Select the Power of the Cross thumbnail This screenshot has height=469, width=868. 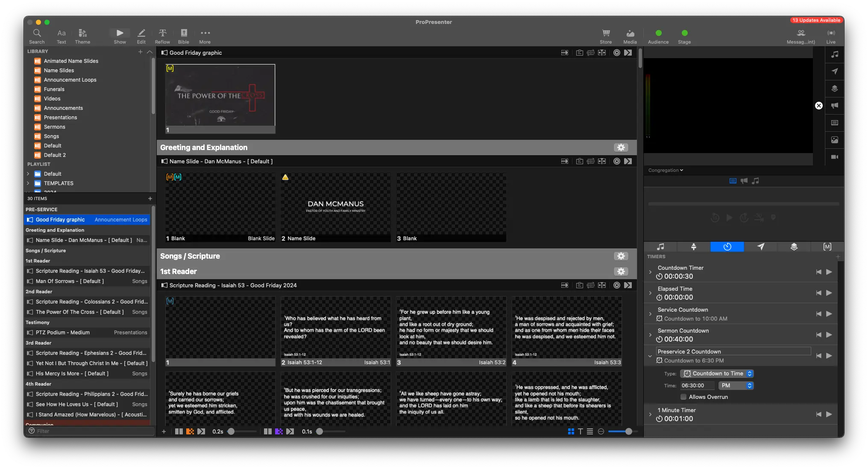pos(220,99)
